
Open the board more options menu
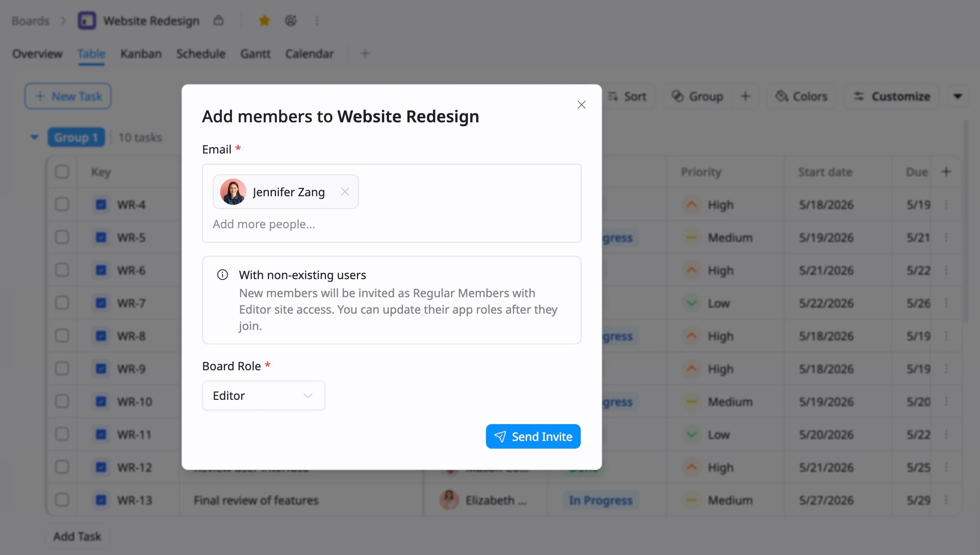(x=317, y=20)
